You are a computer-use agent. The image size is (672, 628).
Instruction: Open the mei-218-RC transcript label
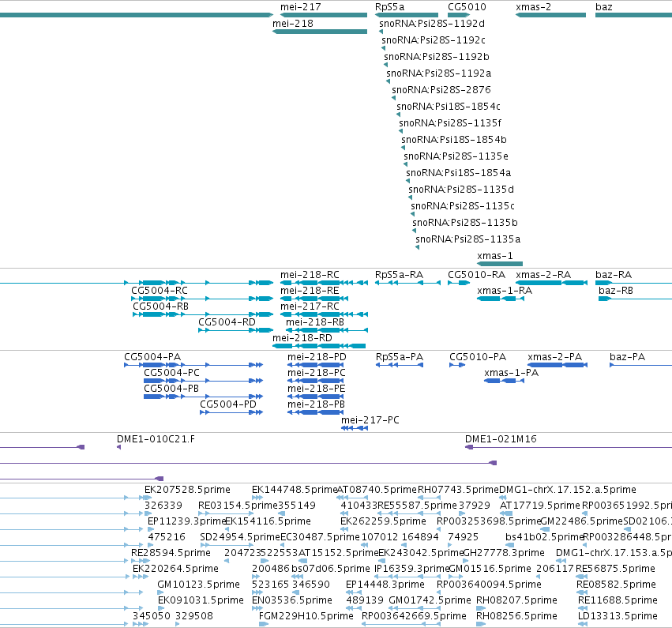(x=310, y=275)
